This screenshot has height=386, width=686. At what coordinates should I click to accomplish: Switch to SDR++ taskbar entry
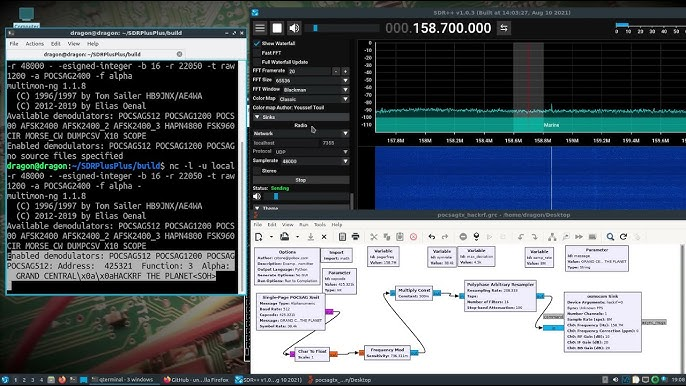269,380
